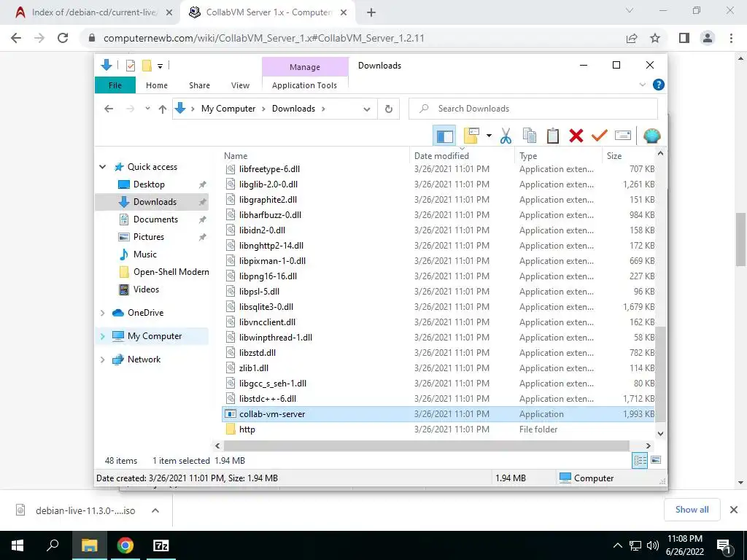Switch to the Home ribbon tab
The height and width of the screenshot is (560, 747).
(x=157, y=85)
